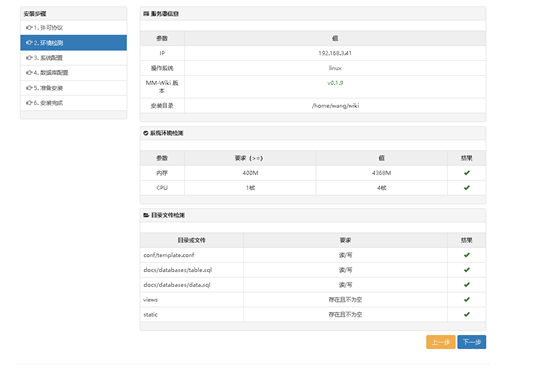Image resolution: width=554 pixels, height=368 pixels.
Task: Click the 存在且不为空 requirement in views row
Action: [345, 299]
